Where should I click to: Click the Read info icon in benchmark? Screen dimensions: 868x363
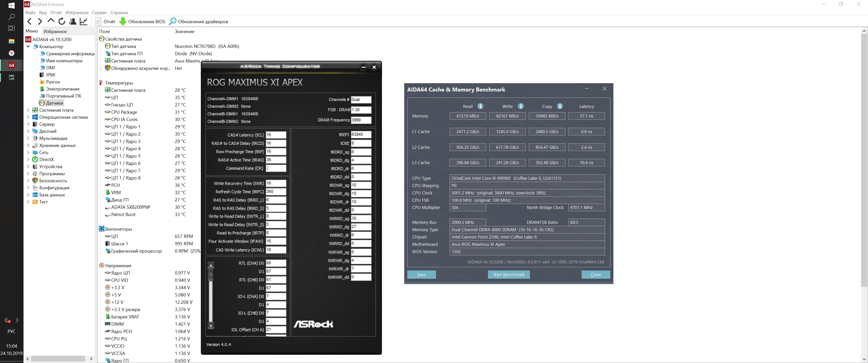point(480,106)
